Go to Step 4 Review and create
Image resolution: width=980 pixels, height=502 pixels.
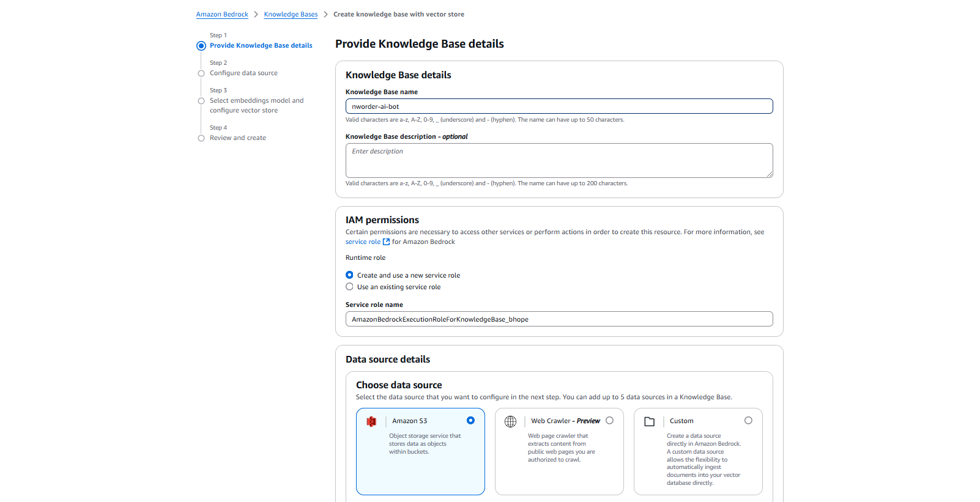click(x=237, y=138)
